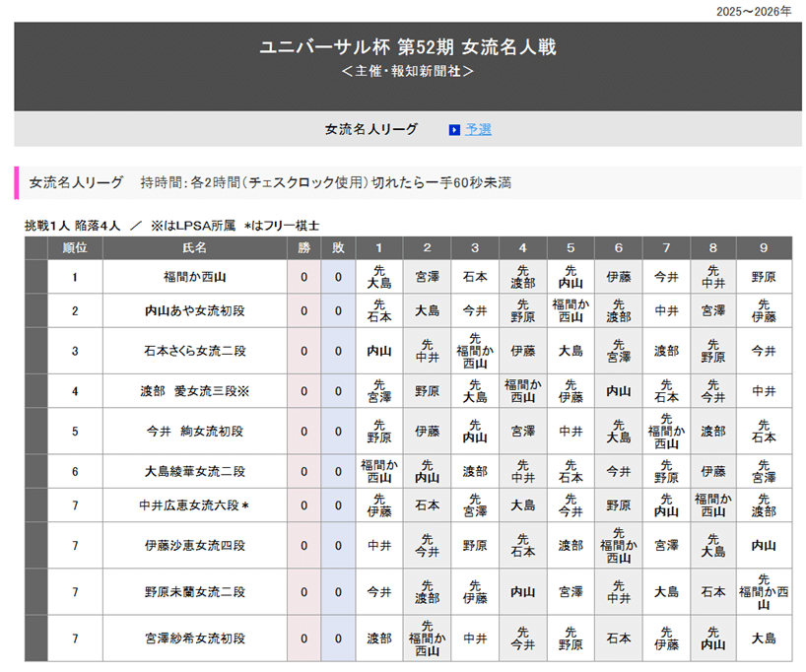This screenshot has width=806, height=672.
Task: Select the 女流名人リーグ tab label
Action: 371,129
